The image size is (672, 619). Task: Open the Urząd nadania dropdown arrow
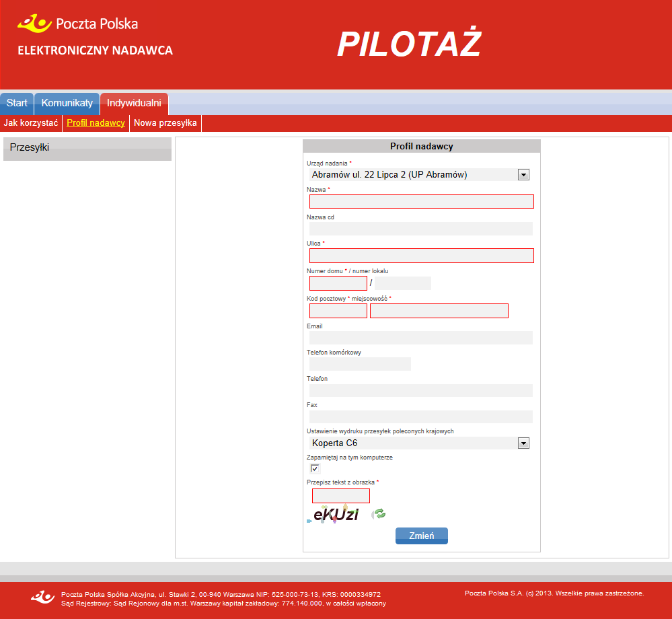click(x=523, y=174)
